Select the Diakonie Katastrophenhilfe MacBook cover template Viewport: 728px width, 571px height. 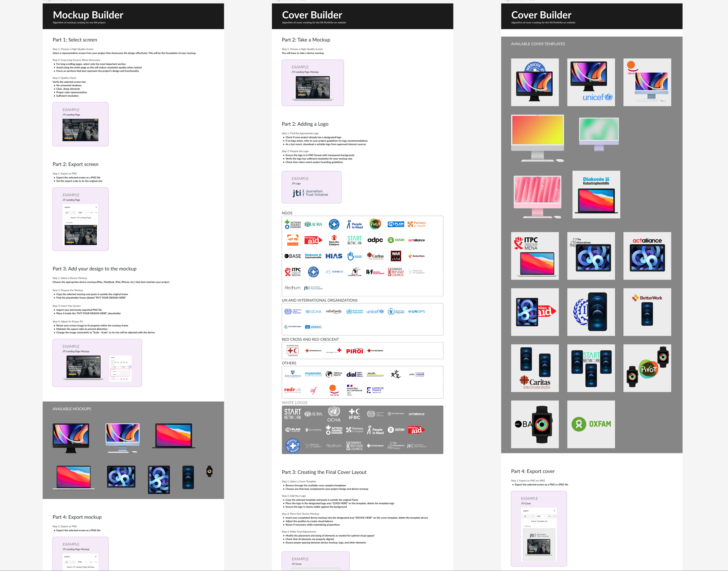point(597,195)
